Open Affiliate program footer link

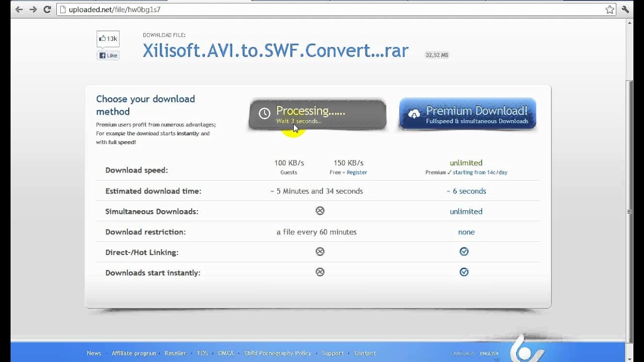click(134, 353)
